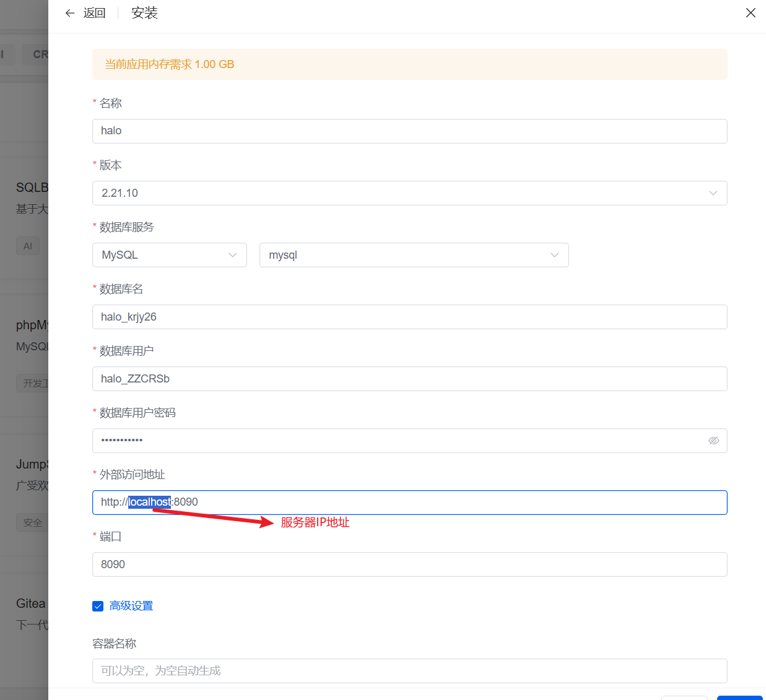Click the Gitea app entry in the background
The image size is (766, 700).
[30, 603]
